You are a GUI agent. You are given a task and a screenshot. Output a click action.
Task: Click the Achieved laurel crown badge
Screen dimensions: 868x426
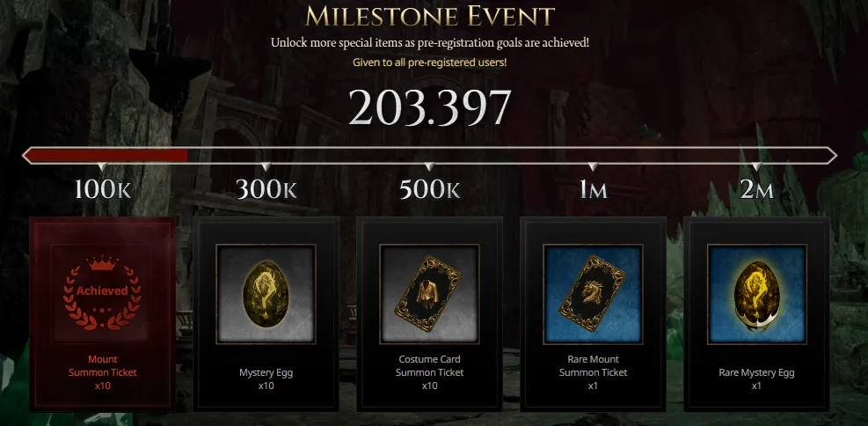coord(102,290)
